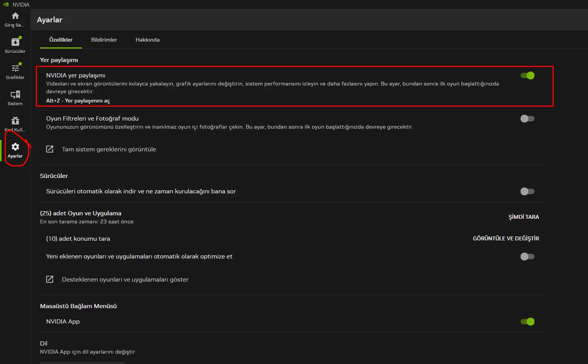Image resolution: width=588 pixels, height=364 pixels.
Task: Click the (10) adet konumu tara text
Action: coord(78,239)
